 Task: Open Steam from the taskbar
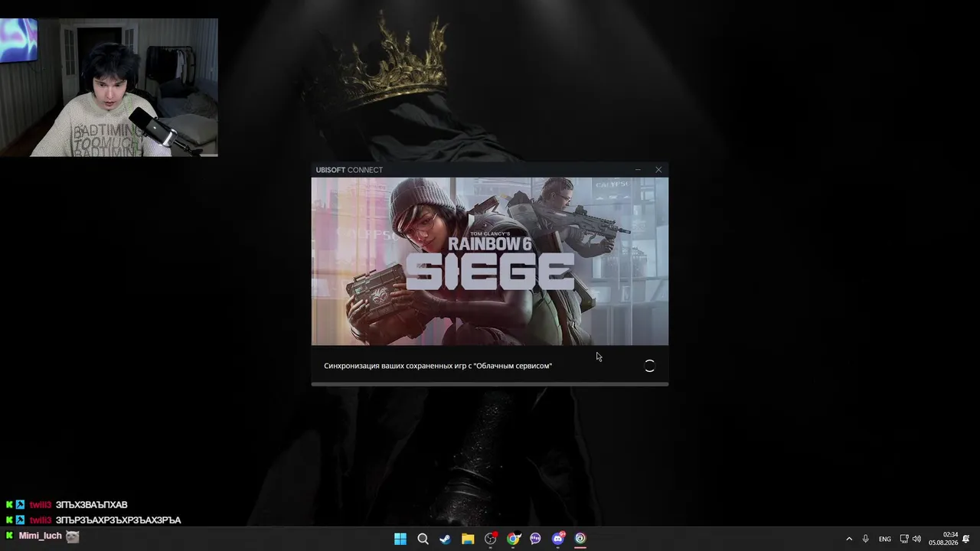pyautogui.click(x=445, y=539)
